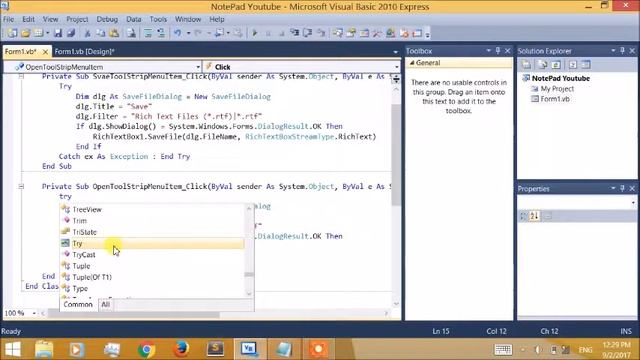Image resolution: width=640 pixels, height=360 pixels.
Task: Click the Windows Start button
Action: (x=12, y=349)
